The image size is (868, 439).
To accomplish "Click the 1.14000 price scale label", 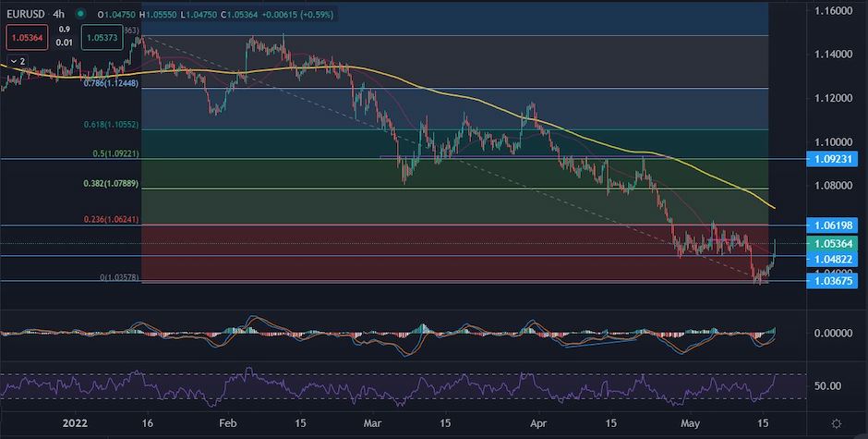I will point(833,55).
